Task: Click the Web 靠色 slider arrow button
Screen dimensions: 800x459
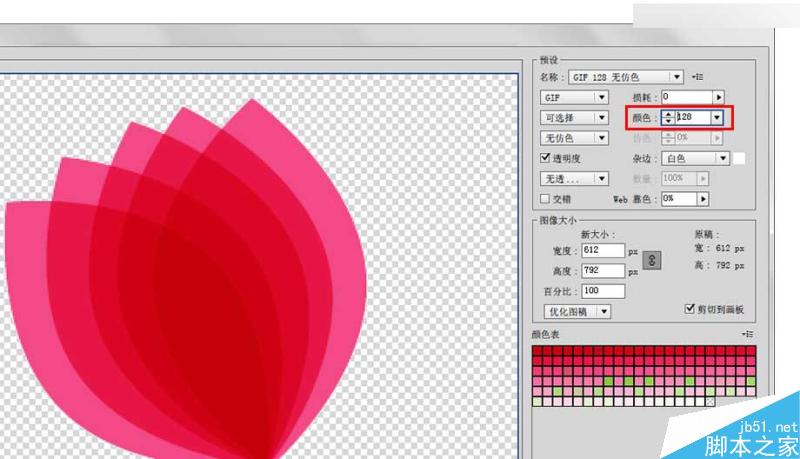Action: click(704, 199)
